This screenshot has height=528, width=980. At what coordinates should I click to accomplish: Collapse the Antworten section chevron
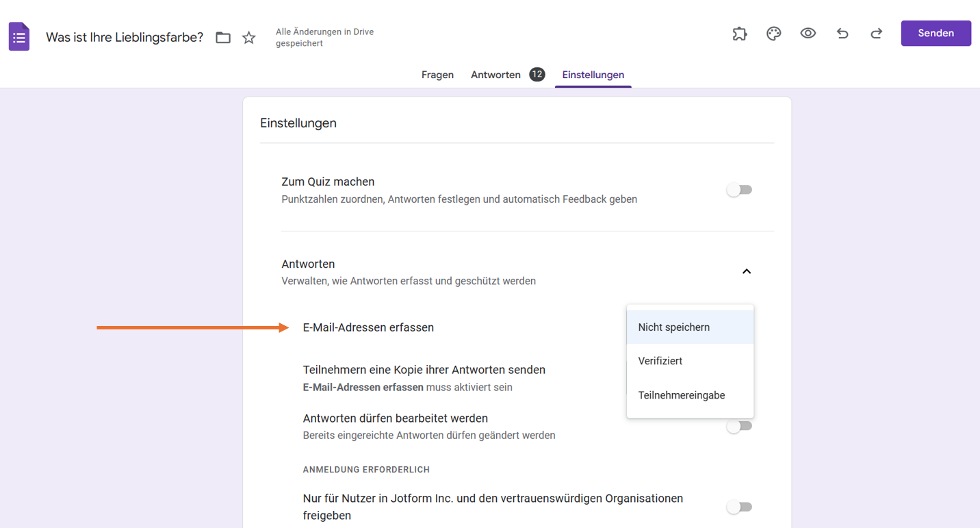(747, 272)
